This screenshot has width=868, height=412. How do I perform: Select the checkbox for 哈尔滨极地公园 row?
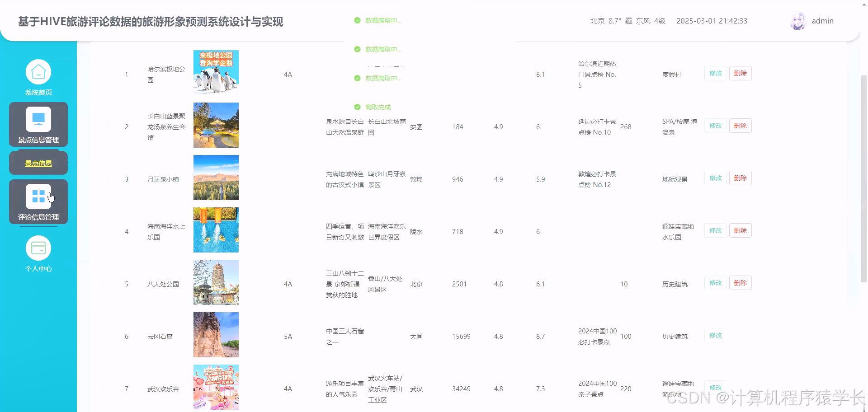(105, 74)
